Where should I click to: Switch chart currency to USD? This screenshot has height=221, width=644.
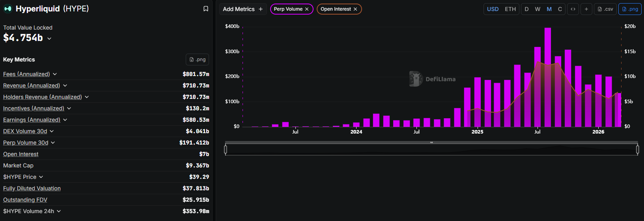click(493, 9)
